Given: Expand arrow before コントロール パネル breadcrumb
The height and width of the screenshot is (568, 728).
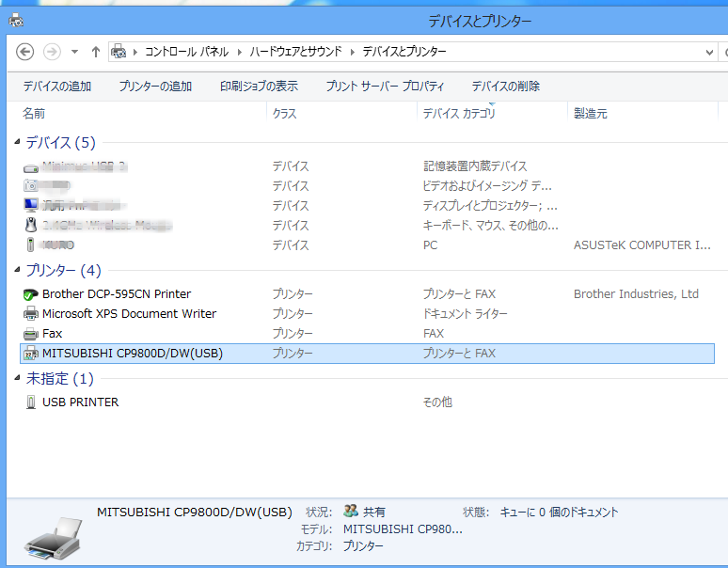Looking at the screenshot, I should tap(135, 52).
